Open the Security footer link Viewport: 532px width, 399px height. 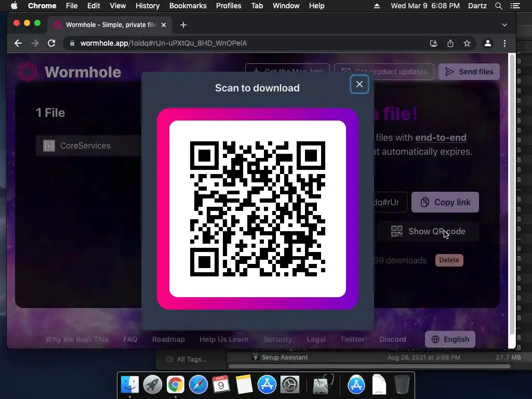pos(277,339)
